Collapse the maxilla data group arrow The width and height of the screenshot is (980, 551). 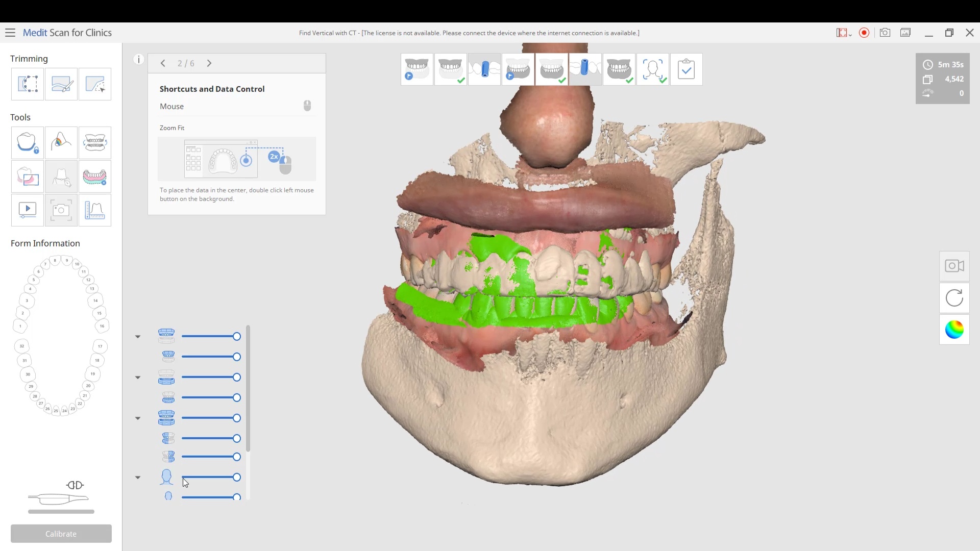coord(138,337)
